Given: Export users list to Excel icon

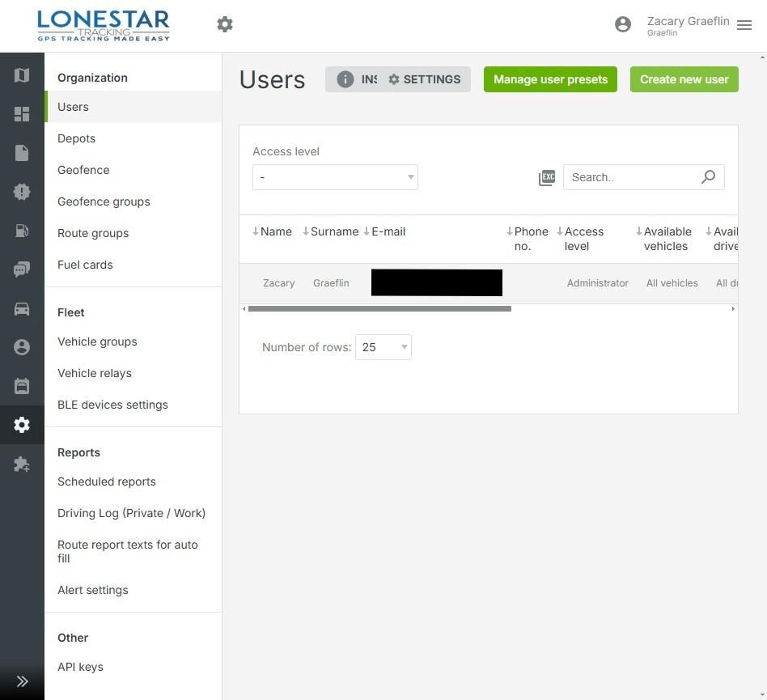Looking at the screenshot, I should (x=547, y=177).
